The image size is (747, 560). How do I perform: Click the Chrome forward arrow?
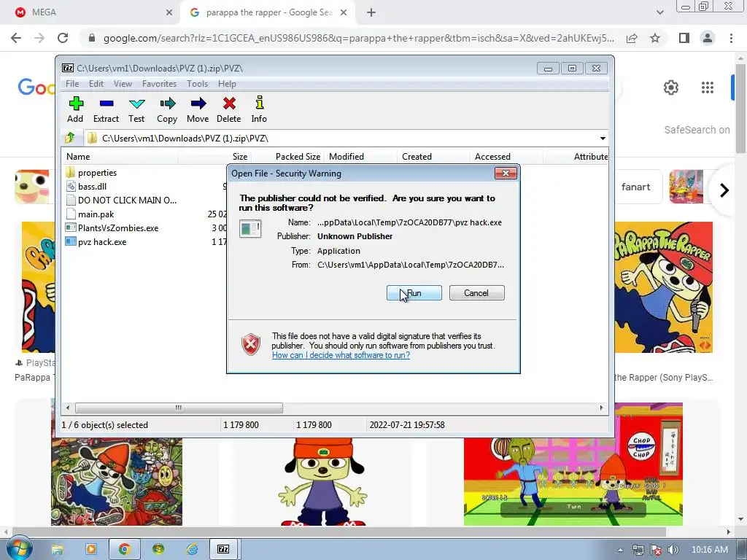click(39, 38)
